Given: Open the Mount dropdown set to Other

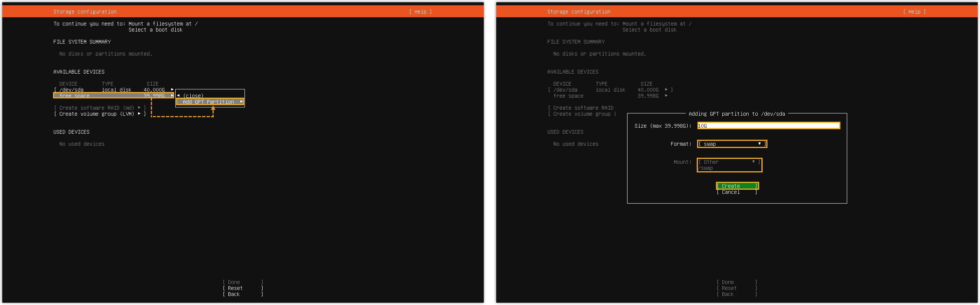Looking at the screenshot, I should pos(729,162).
